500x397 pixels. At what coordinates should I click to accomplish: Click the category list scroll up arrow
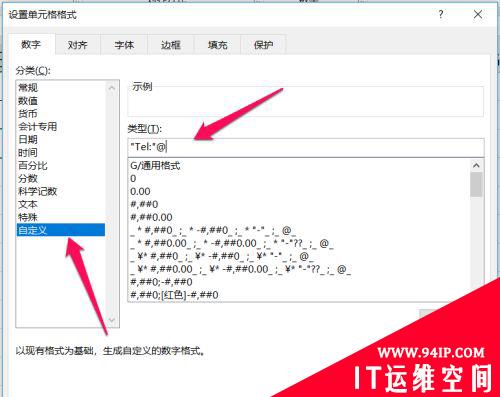(112, 88)
